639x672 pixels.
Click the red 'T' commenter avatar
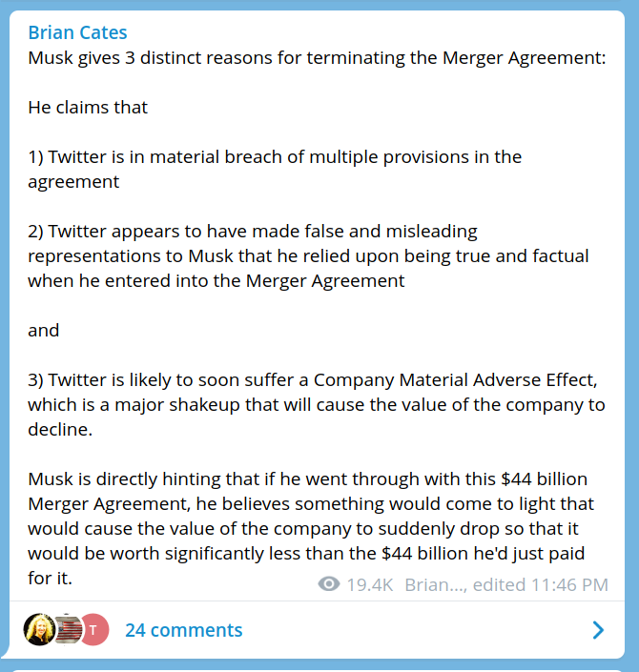[x=93, y=630]
